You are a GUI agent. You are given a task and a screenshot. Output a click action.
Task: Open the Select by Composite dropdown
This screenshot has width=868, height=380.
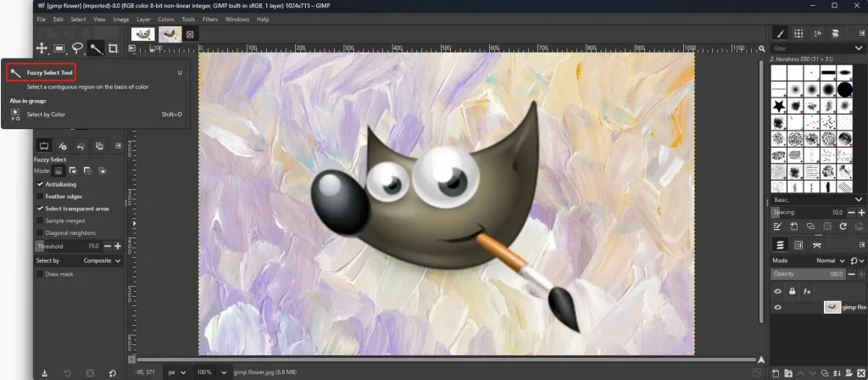click(x=102, y=260)
